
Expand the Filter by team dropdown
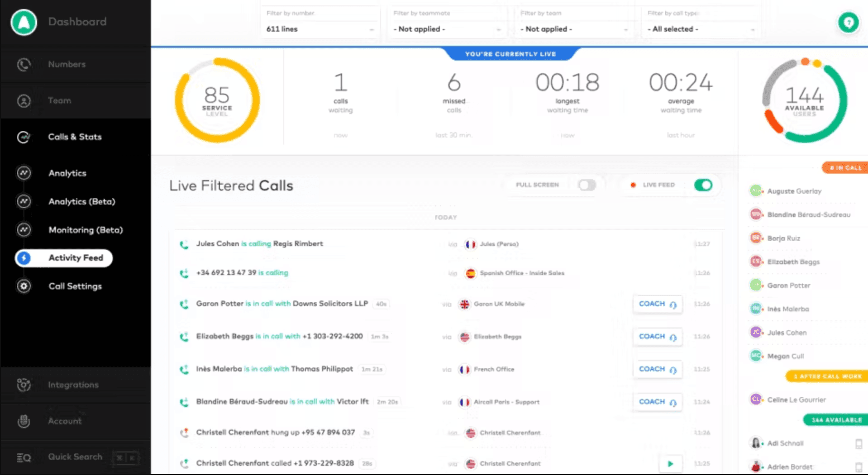[573, 29]
